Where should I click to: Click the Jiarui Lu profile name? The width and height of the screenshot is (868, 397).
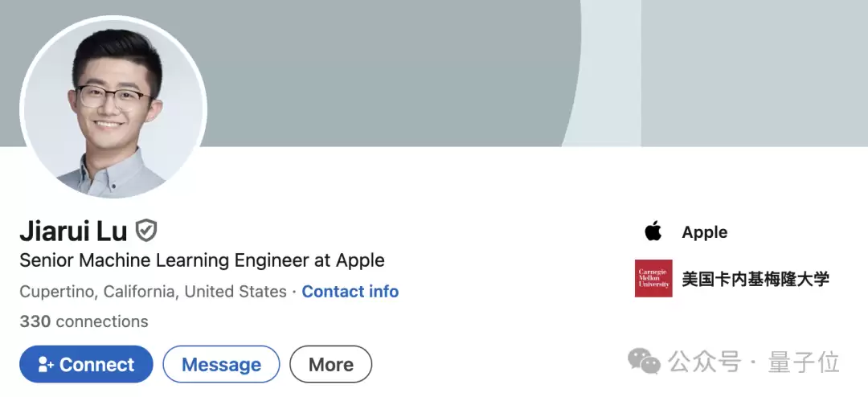click(x=73, y=231)
